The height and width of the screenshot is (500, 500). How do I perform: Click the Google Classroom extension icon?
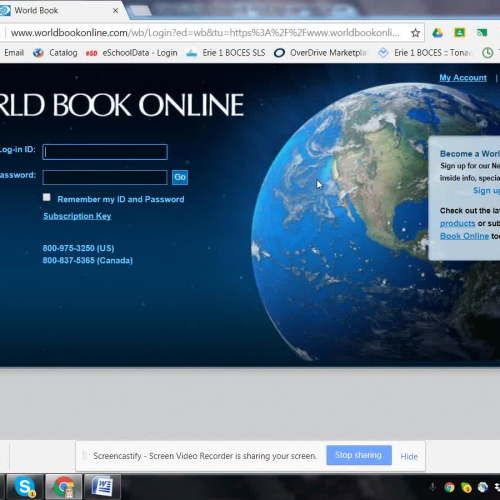[x=460, y=33]
